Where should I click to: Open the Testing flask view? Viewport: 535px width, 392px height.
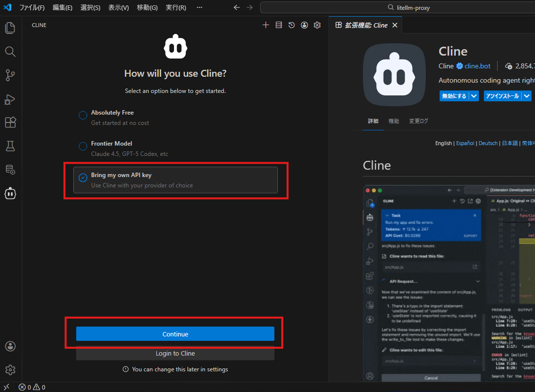pos(10,146)
